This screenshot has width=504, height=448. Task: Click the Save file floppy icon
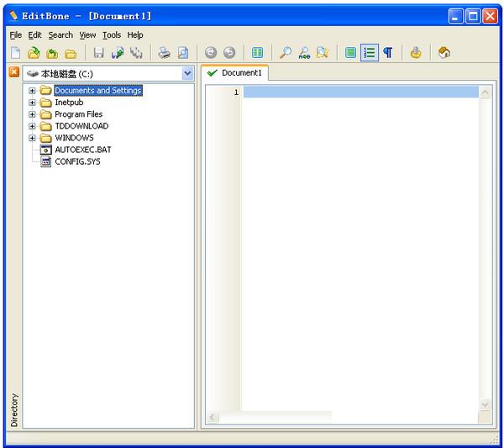point(98,53)
